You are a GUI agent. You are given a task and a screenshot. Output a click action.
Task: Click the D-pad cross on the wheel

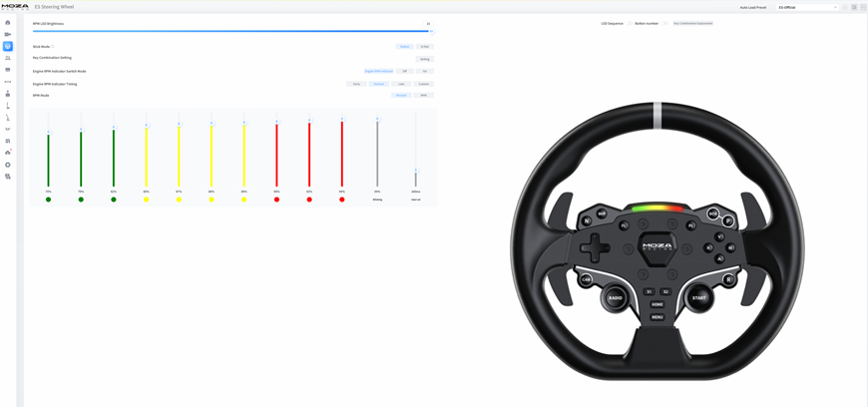[x=596, y=247]
